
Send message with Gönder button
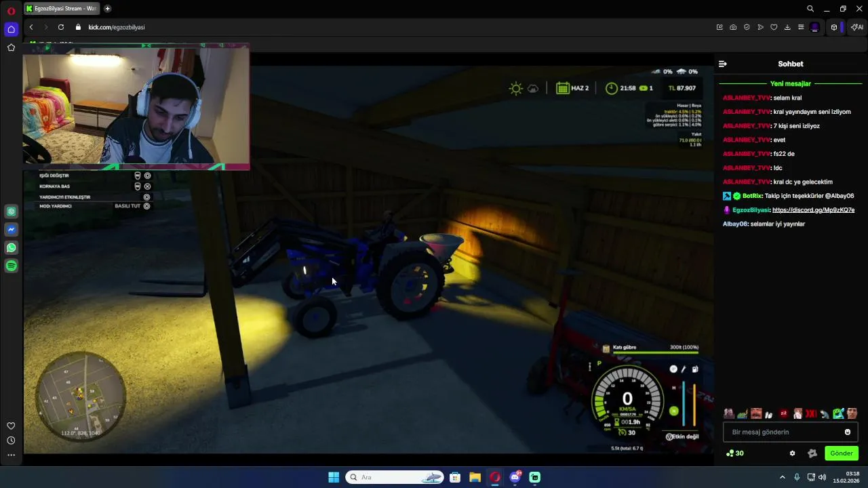(842, 453)
